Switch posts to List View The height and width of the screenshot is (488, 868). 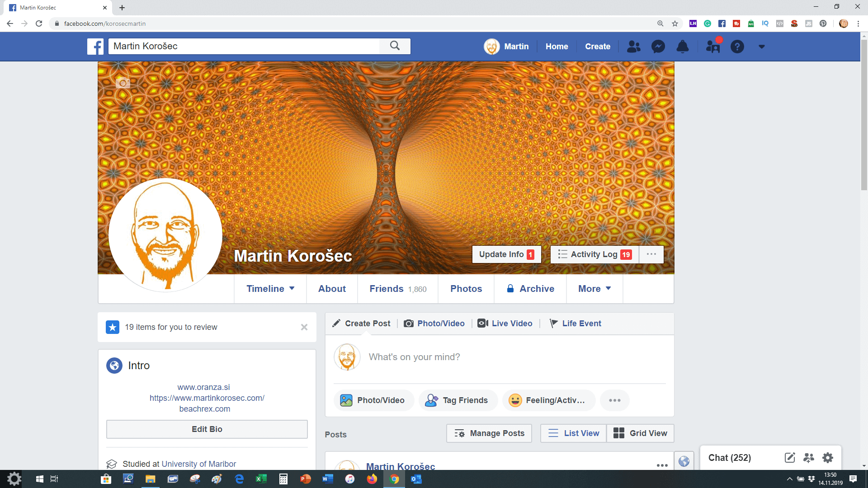coord(573,433)
